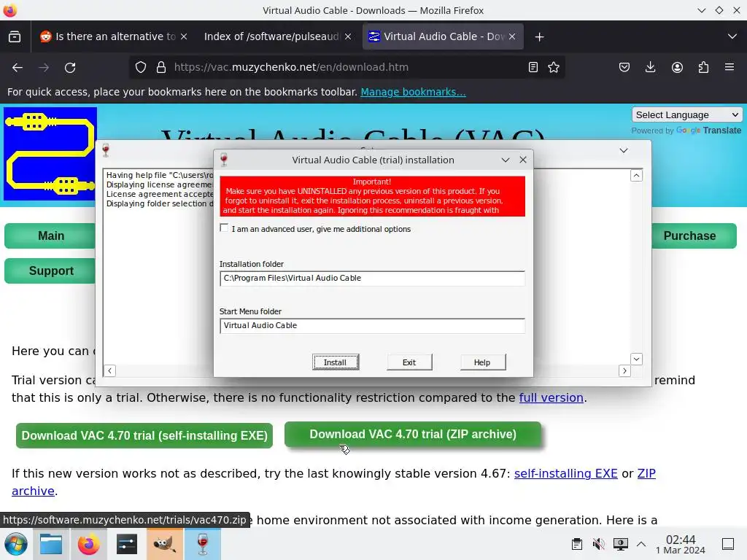Select the Wine glass taskbar entry
Screen dimensions: 747x560
[x=203, y=544]
